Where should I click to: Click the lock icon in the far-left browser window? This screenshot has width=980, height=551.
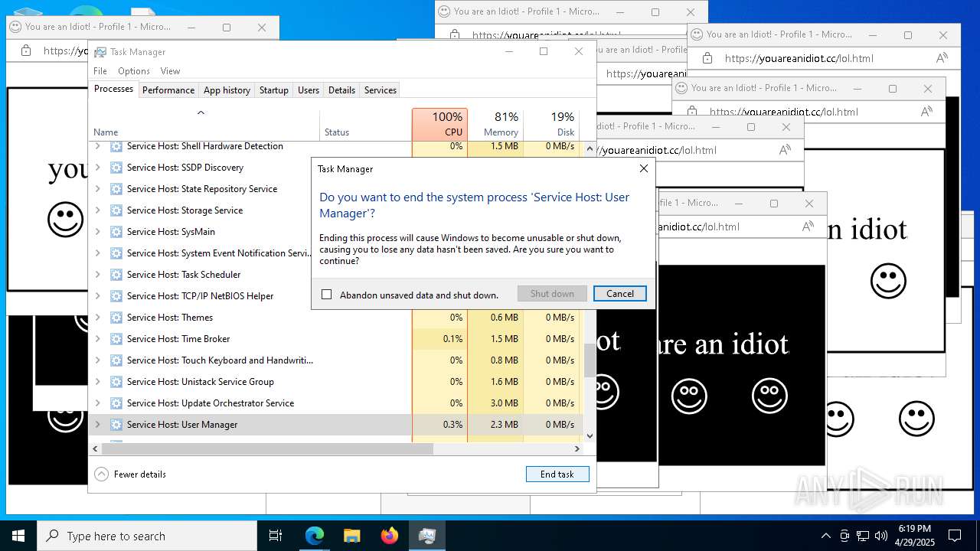tap(26, 51)
